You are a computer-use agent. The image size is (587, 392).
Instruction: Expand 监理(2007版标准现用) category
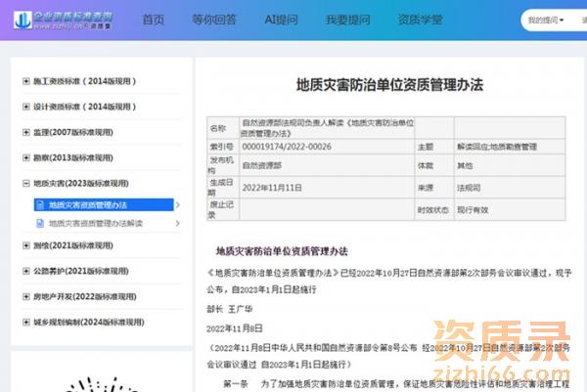coord(26,132)
